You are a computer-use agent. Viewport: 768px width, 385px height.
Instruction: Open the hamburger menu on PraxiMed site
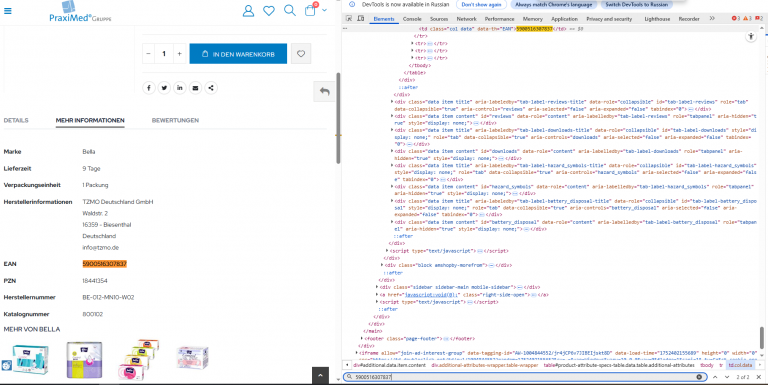pos(8,11)
